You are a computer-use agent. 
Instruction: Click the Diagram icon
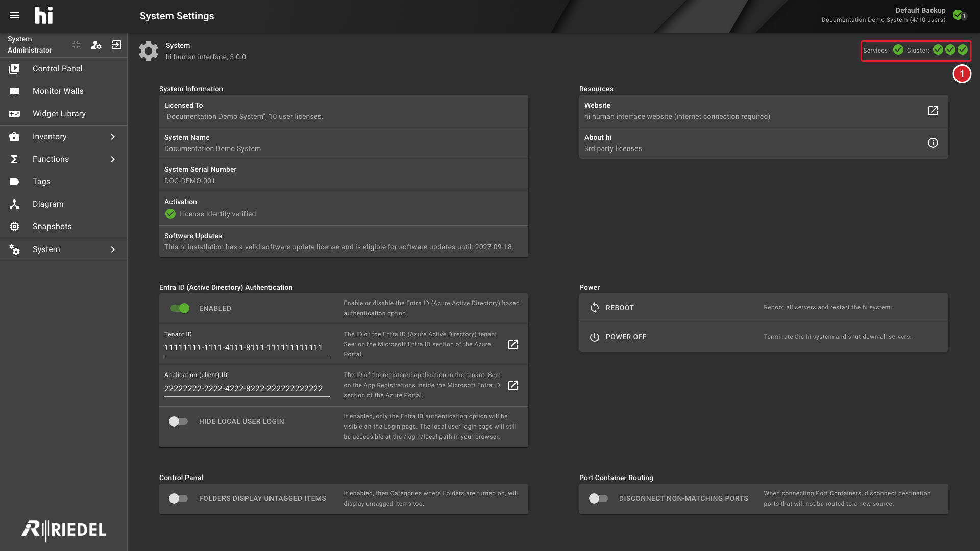tap(14, 204)
